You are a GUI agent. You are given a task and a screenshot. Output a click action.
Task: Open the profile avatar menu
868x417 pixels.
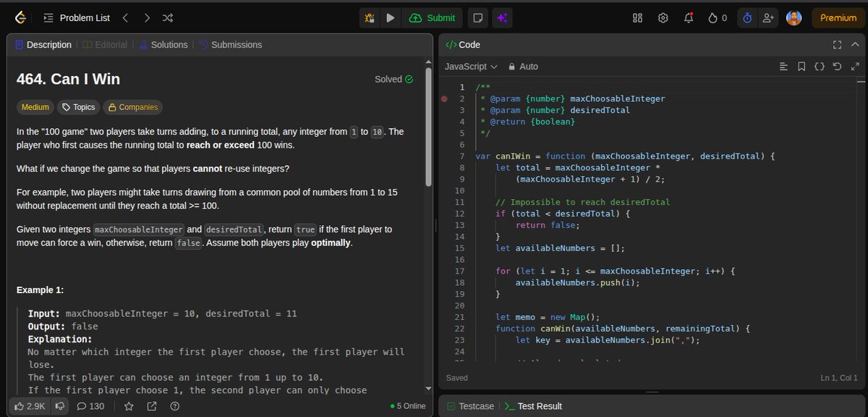point(793,17)
